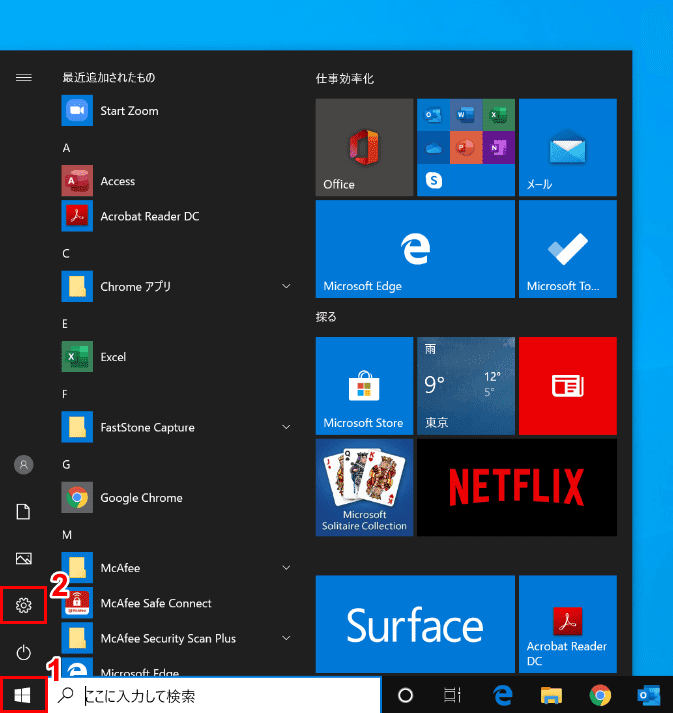Launch Microsoft Solitaire Collection tile
The width and height of the screenshot is (673, 713).
point(364,487)
